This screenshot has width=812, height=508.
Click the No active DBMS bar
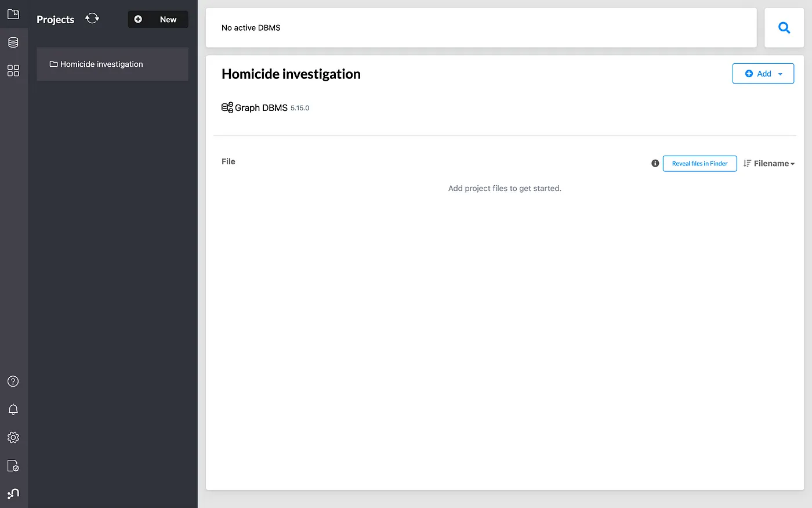(481, 28)
